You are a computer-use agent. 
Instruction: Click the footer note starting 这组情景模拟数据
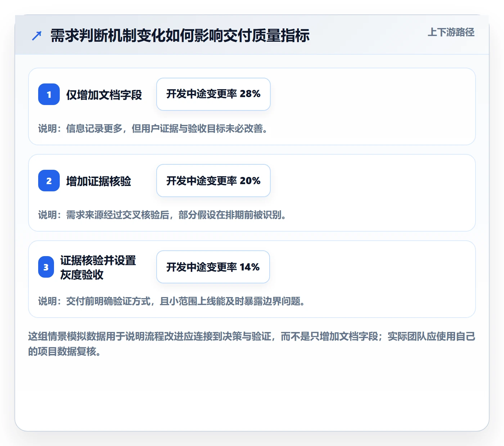(x=252, y=344)
